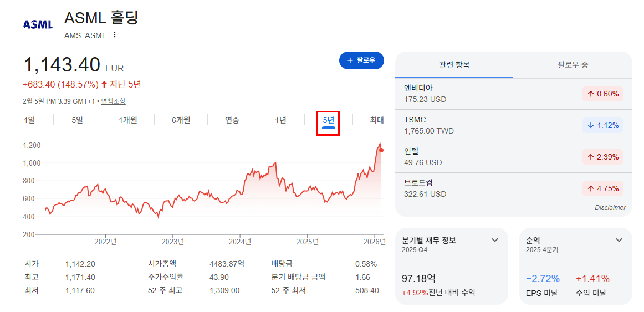644x312 pixels.
Task: Expand the 분기별 재무 정보 card chevron
Action: click(x=495, y=240)
